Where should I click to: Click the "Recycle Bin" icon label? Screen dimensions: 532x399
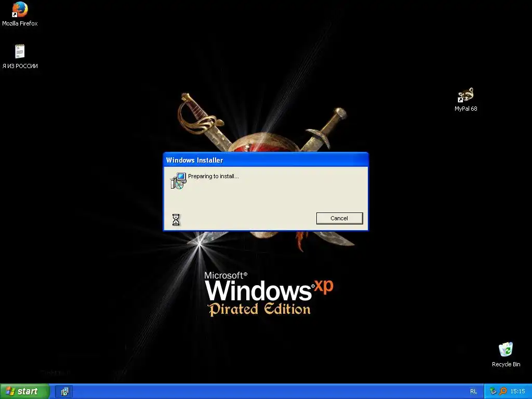tap(506, 364)
